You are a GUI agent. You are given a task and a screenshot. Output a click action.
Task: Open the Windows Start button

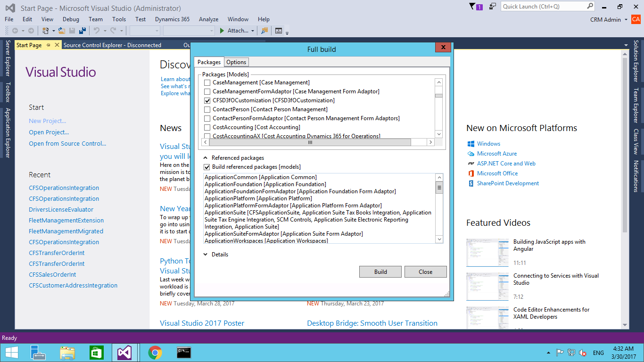11,353
